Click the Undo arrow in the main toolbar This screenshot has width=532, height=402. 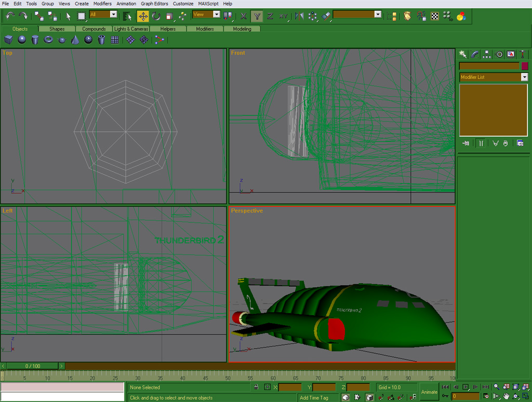pos(10,16)
